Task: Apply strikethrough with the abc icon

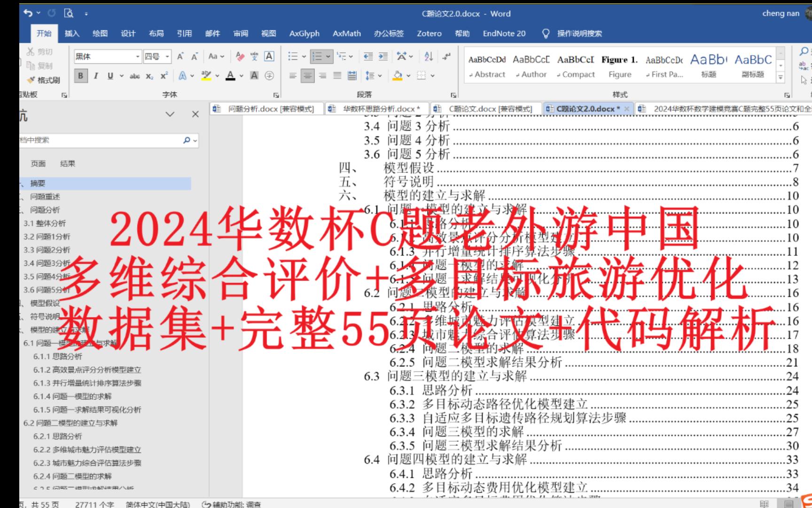Action: click(x=135, y=76)
